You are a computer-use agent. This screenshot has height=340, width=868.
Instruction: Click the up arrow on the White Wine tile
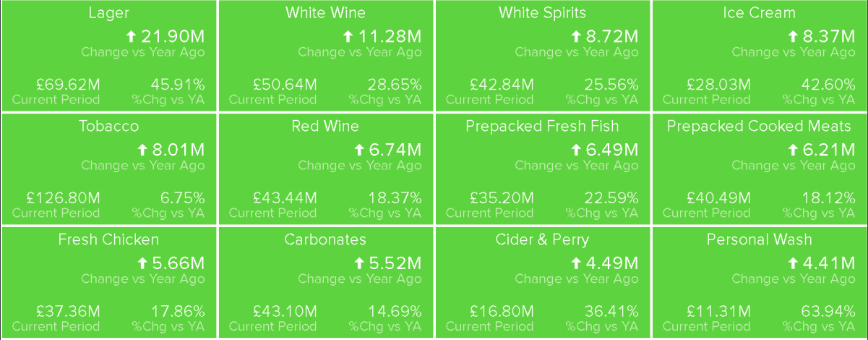pyautogui.click(x=348, y=35)
